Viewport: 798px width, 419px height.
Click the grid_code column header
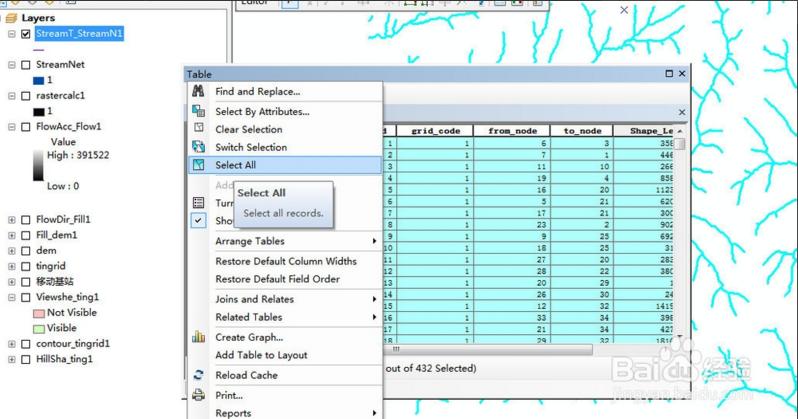[435, 131]
